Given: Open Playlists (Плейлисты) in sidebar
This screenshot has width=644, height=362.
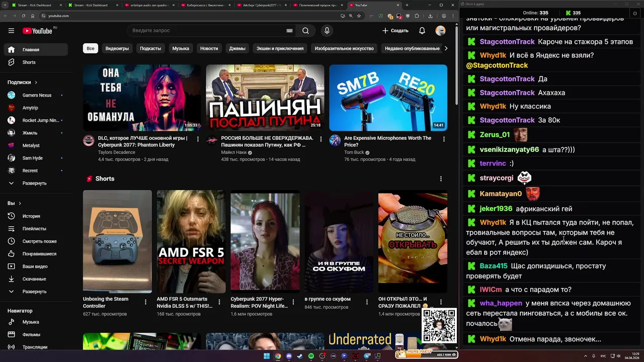Looking at the screenshot, I should (35, 229).
